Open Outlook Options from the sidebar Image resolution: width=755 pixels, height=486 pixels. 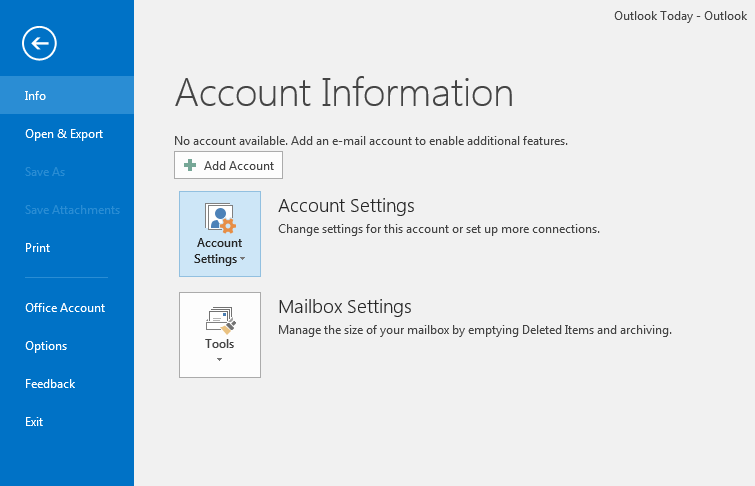pyautogui.click(x=46, y=346)
